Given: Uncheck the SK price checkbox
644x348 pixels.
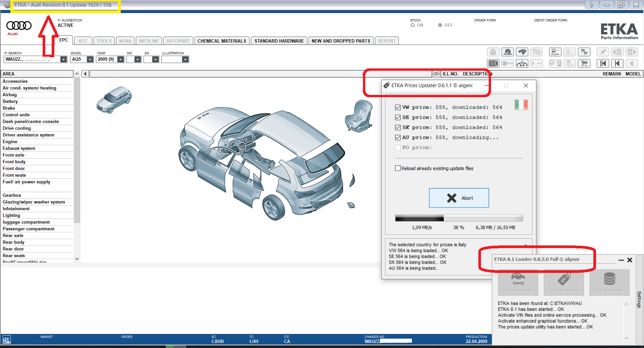Looking at the screenshot, I should tap(398, 127).
